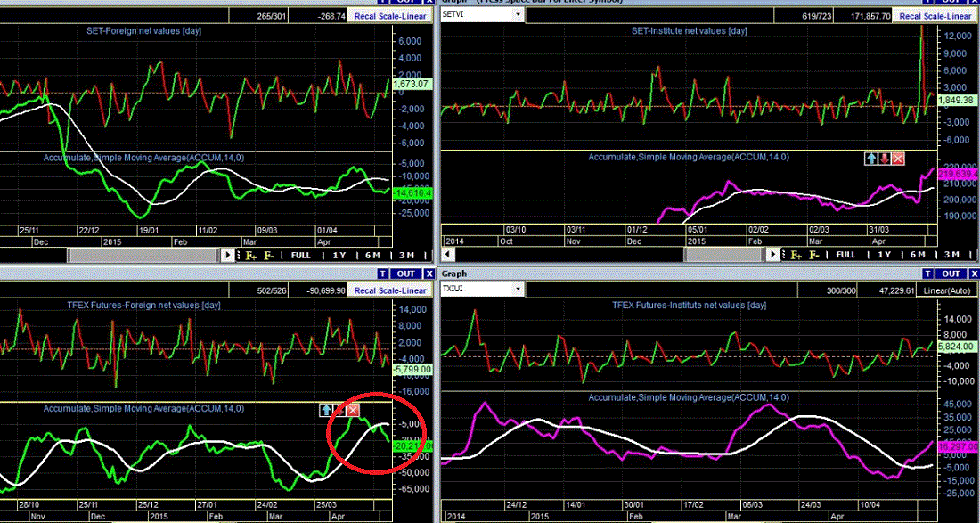The image size is (980, 523).
Task: Select 6M range in SET-Foreign chart
Action: [x=372, y=255]
